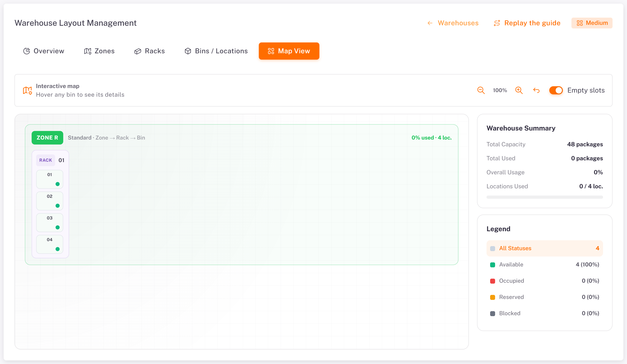Click the Overview pie chart icon

click(x=27, y=51)
